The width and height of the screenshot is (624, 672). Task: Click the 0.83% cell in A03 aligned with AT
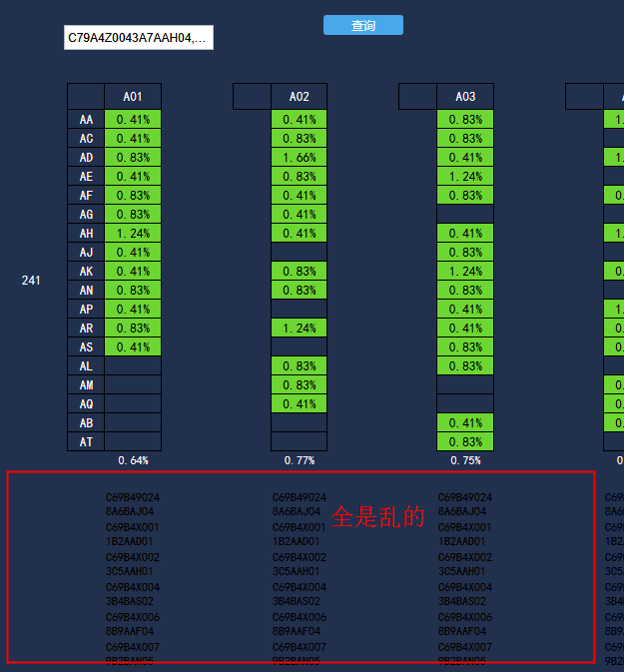pyautogui.click(x=465, y=442)
